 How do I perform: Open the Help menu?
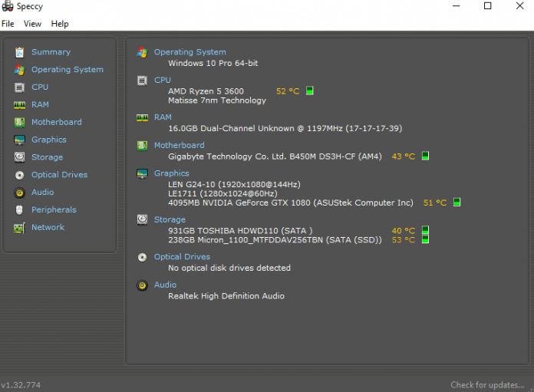pyautogui.click(x=60, y=24)
